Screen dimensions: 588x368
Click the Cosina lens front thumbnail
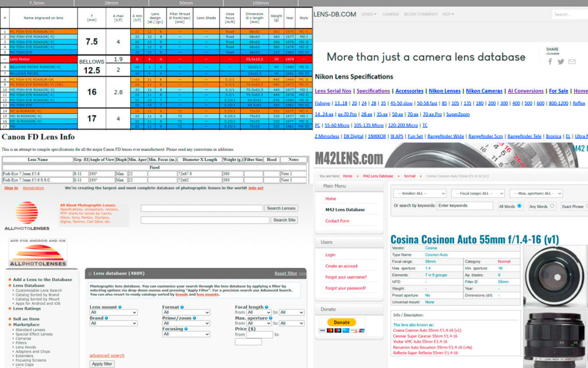[x=555, y=275]
